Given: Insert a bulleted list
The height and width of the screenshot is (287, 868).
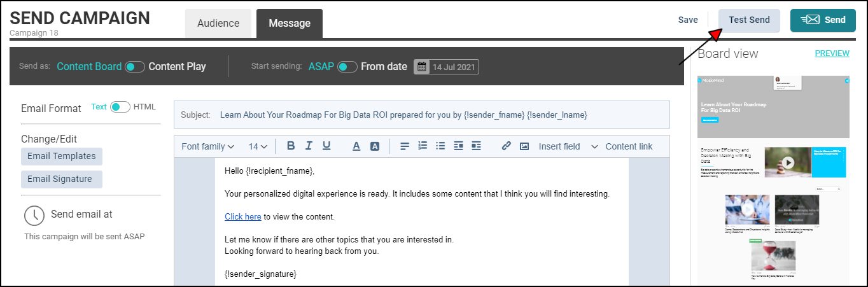Looking at the screenshot, I should [x=440, y=146].
